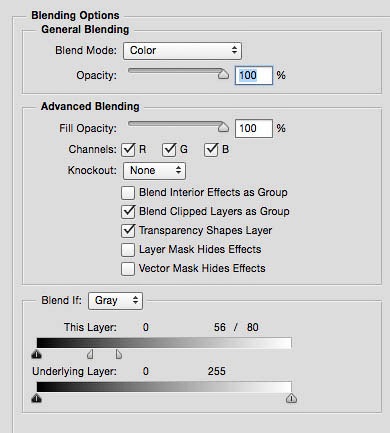Click the Opacity slider handle
The height and width of the screenshot is (433, 390).
(x=223, y=74)
